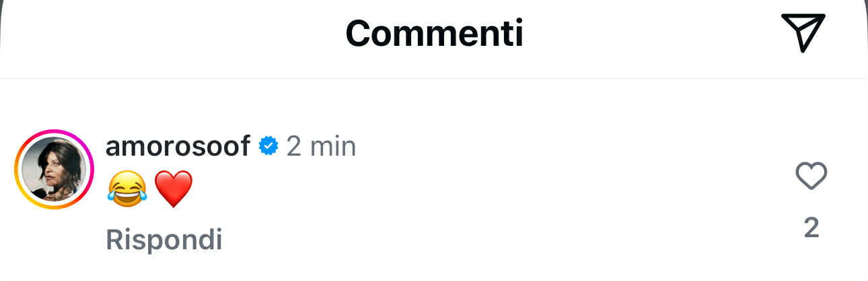Screen dimensions: 868x281
Task: Reply using the Rispondi button
Action: point(164,239)
